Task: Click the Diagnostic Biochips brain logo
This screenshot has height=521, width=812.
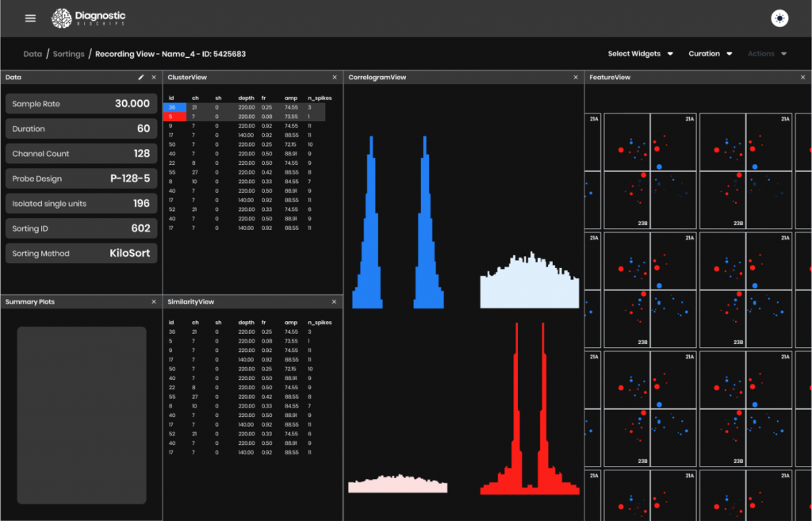Action: coord(62,18)
